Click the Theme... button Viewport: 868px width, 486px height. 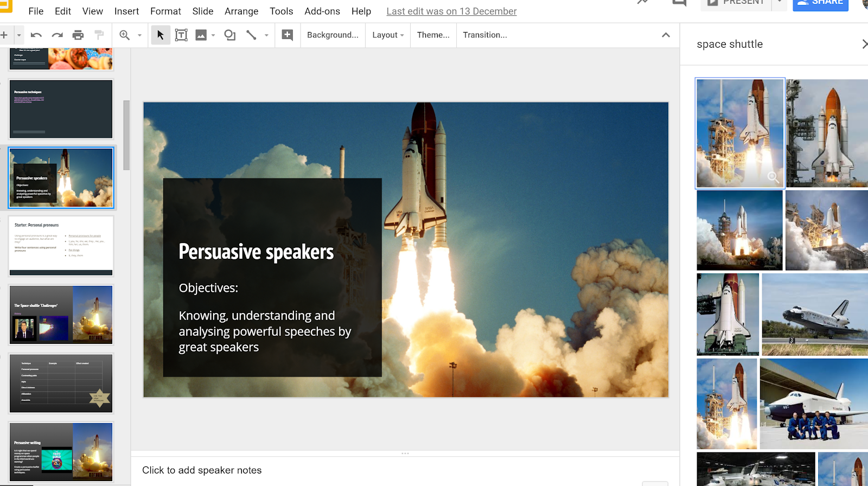tap(433, 35)
